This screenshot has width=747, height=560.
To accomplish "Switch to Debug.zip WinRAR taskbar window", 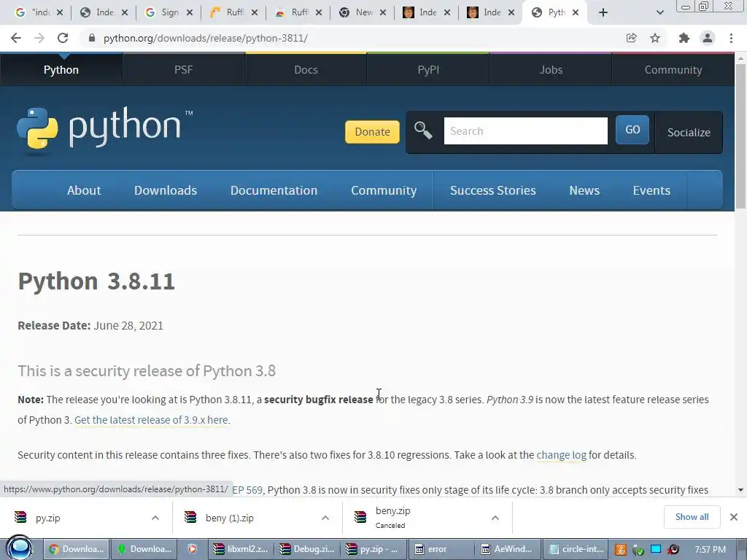I will (307, 549).
